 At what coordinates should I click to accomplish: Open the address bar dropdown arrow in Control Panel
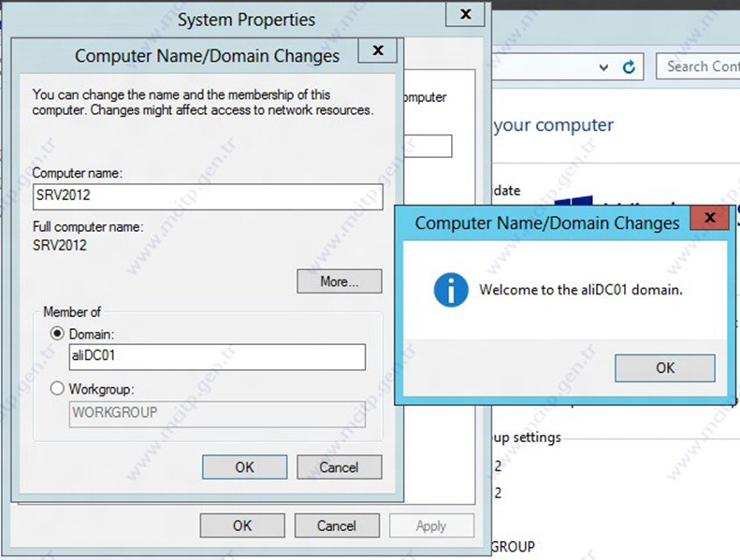click(x=603, y=67)
